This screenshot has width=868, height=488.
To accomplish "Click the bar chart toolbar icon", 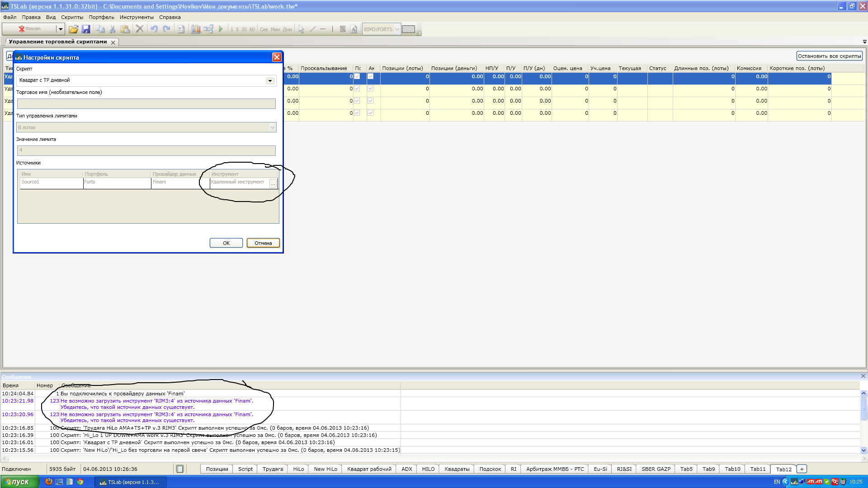I will [x=196, y=29].
